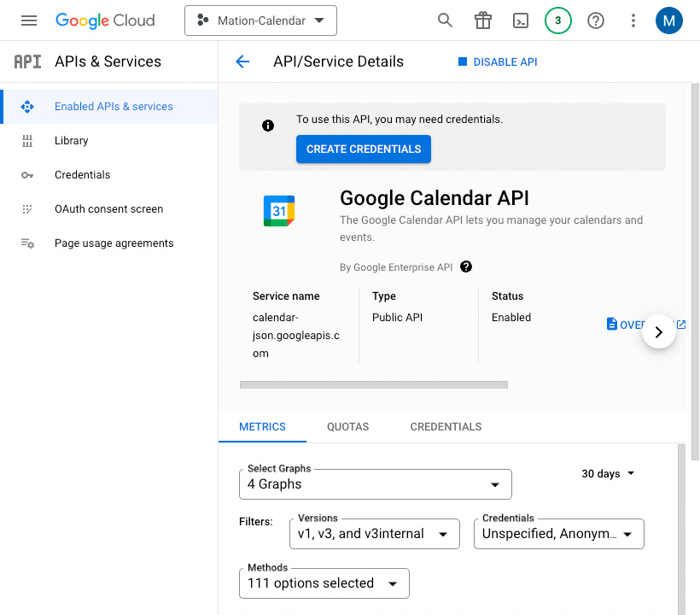Image resolution: width=700 pixels, height=615 pixels.
Task: Click the external link icon
Action: pyautogui.click(x=681, y=325)
